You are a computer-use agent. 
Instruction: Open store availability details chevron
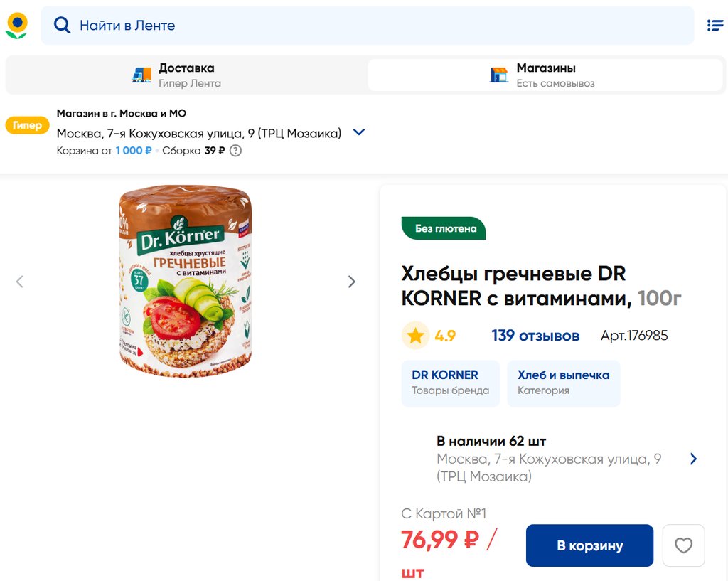(693, 459)
